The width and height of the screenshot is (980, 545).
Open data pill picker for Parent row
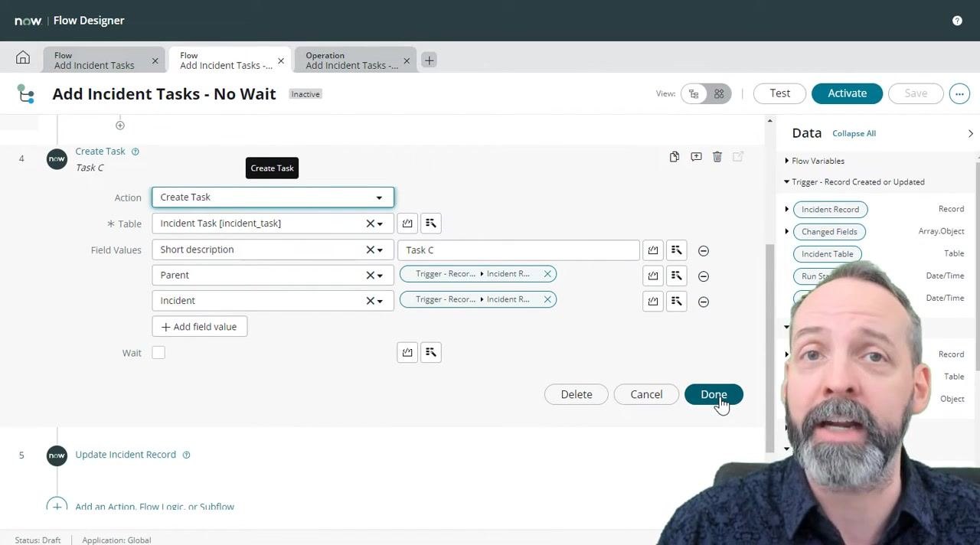click(x=677, y=276)
